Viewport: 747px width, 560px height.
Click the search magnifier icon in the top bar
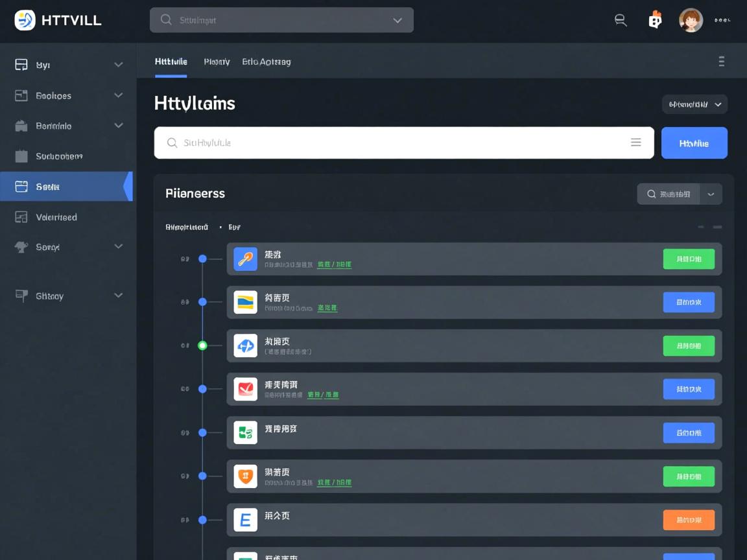[x=620, y=20]
